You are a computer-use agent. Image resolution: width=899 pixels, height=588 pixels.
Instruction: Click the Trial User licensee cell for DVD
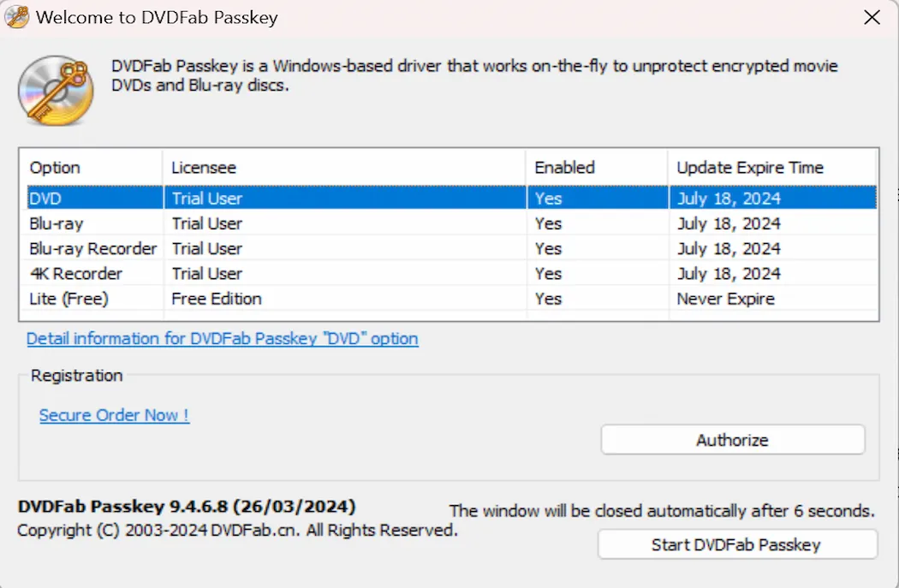206,198
